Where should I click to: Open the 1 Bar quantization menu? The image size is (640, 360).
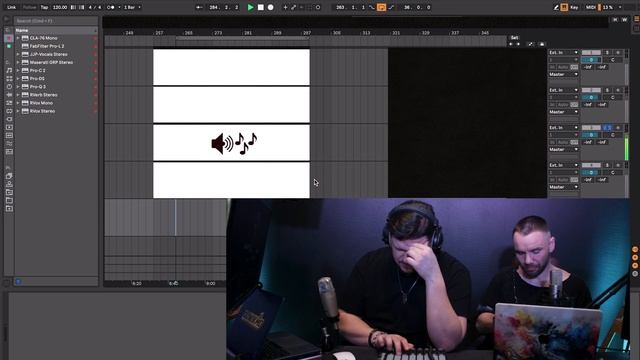click(131, 7)
